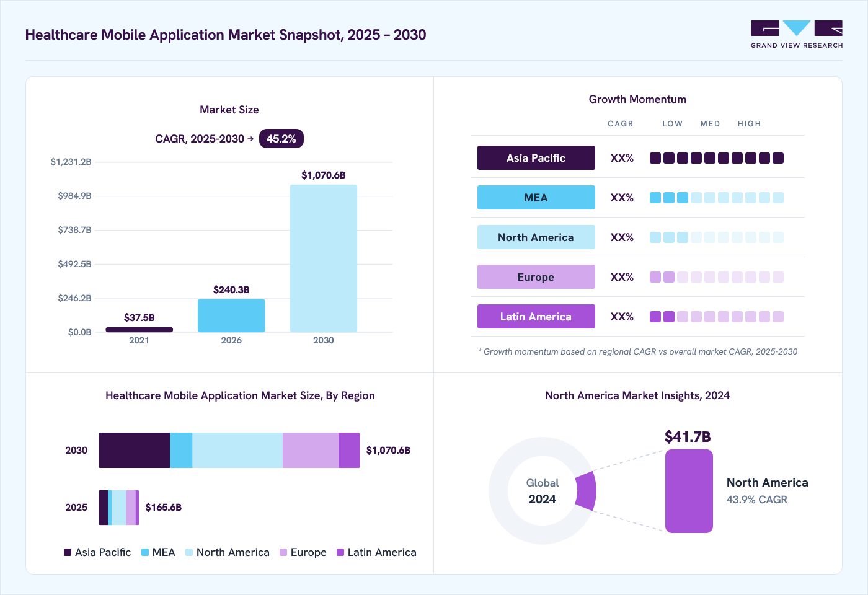The height and width of the screenshot is (595, 868).
Task: Click the Market Size chart title
Action: 229,110
